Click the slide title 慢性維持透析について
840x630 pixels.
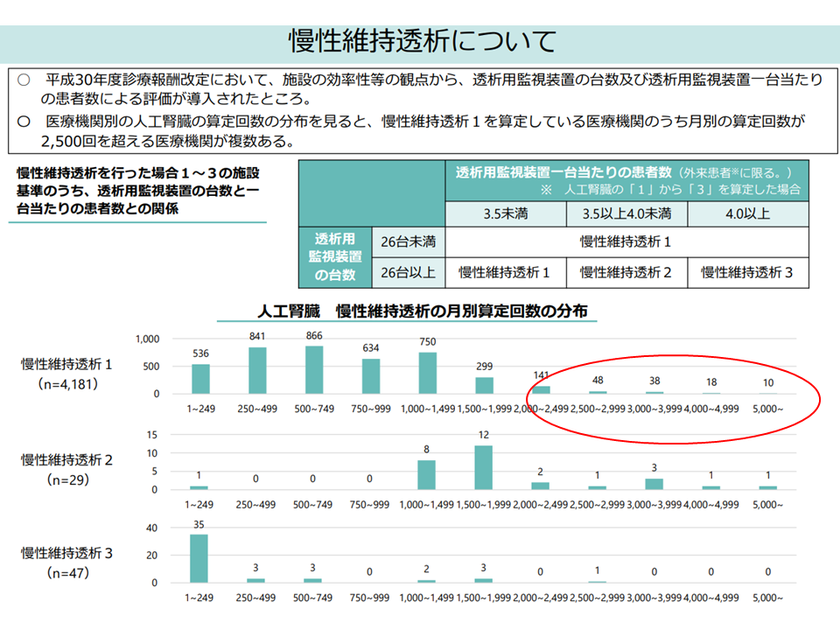pyautogui.click(x=421, y=40)
